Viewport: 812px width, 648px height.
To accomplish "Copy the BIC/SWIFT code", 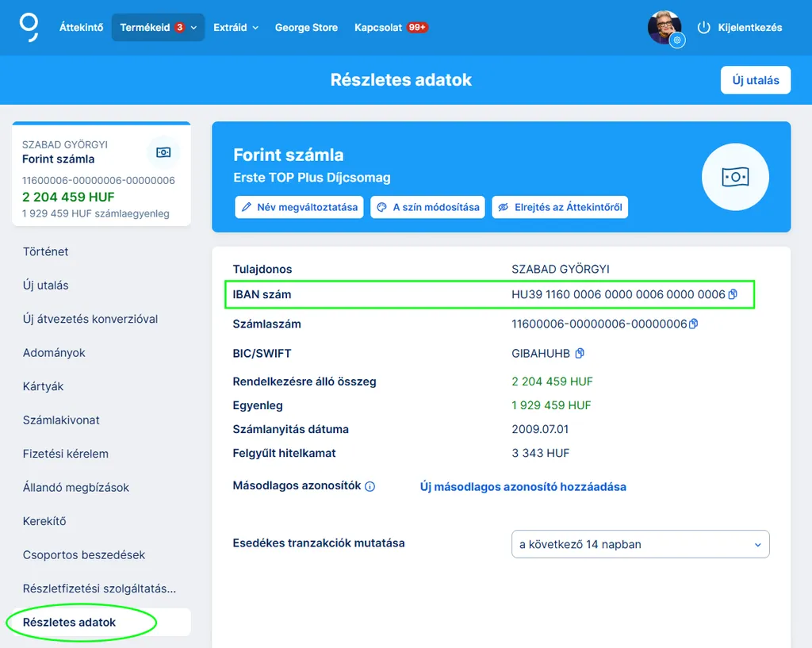I will pos(580,353).
